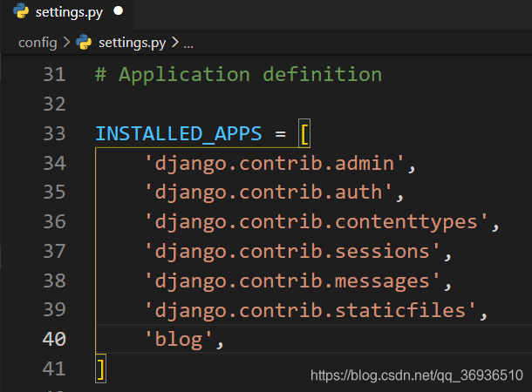
Task: Open the settings.py breadcrumb item
Action: pos(132,43)
